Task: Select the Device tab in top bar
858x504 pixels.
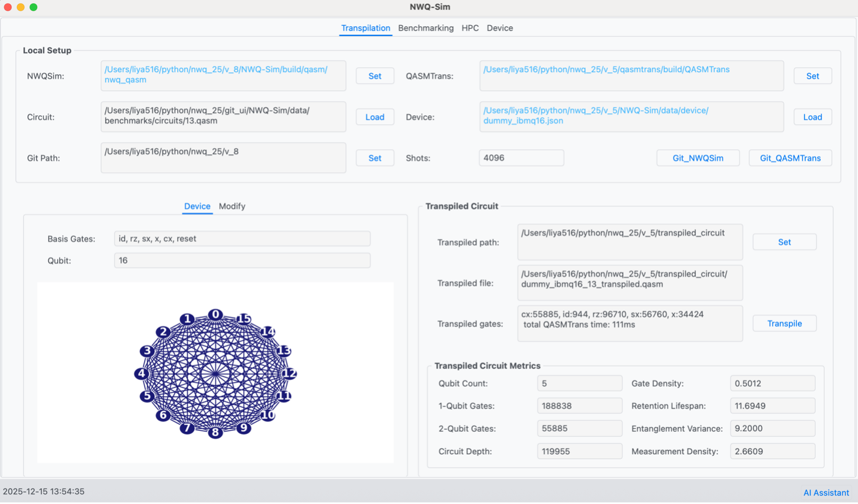Action: click(x=499, y=28)
